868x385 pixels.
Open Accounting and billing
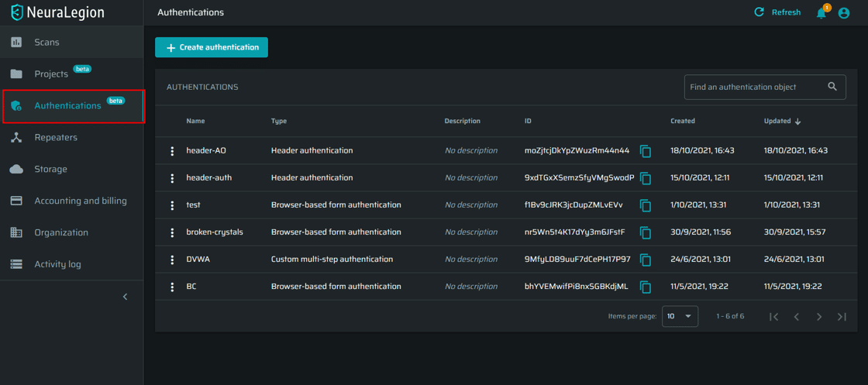click(71, 201)
